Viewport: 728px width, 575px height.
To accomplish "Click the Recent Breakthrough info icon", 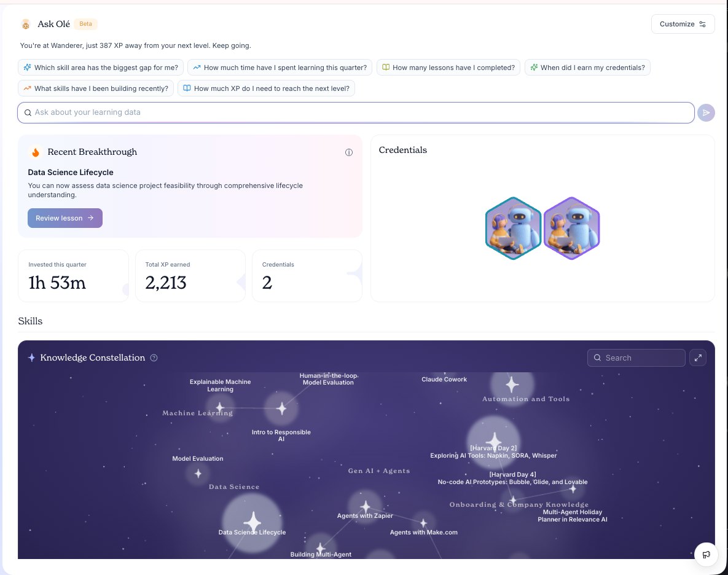I will 349,152.
